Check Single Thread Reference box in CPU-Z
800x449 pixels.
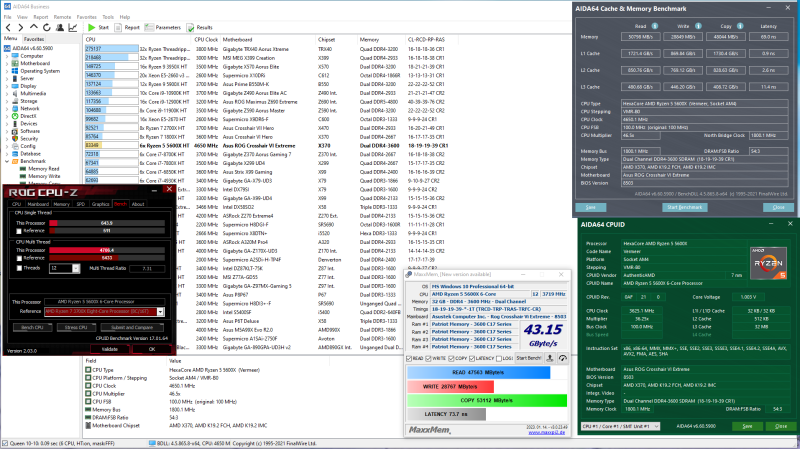[19, 231]
